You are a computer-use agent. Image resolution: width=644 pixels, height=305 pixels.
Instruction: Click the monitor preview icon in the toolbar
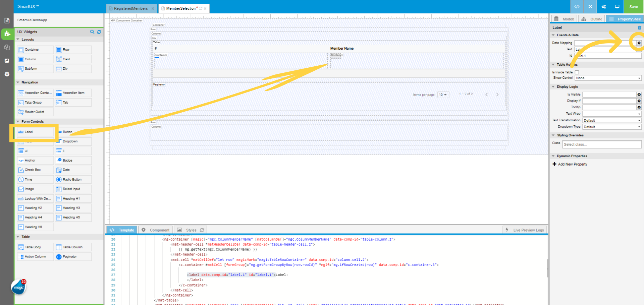pyautogui.click(x=617, y=6)
